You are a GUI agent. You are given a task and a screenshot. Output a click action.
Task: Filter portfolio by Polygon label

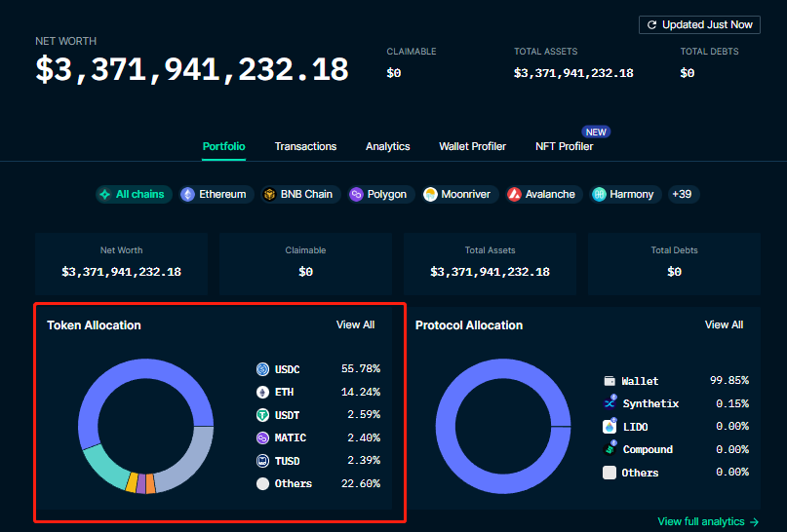coord(387,195)
